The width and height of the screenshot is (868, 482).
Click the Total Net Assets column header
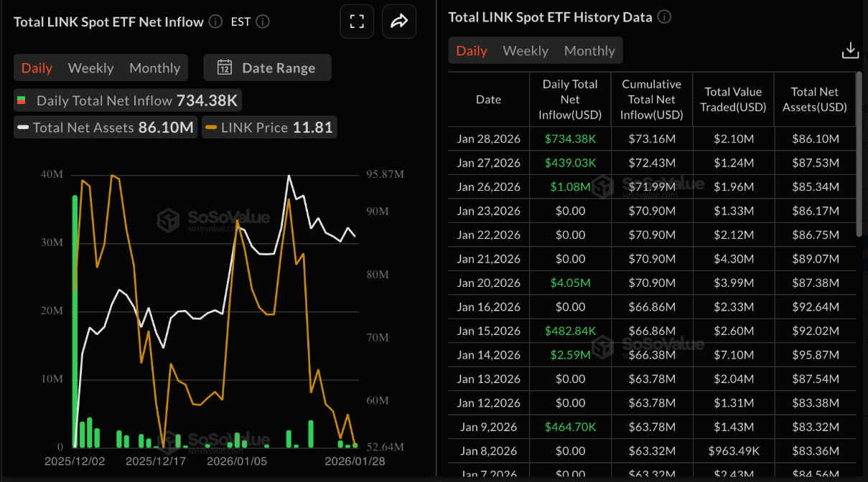coord(814,100)
